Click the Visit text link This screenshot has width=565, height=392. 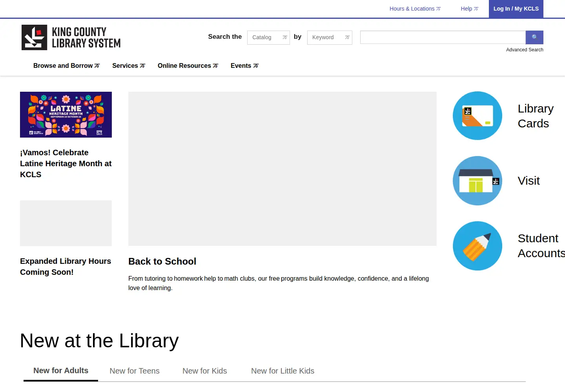pyautogui.click(x=529, y=181)
